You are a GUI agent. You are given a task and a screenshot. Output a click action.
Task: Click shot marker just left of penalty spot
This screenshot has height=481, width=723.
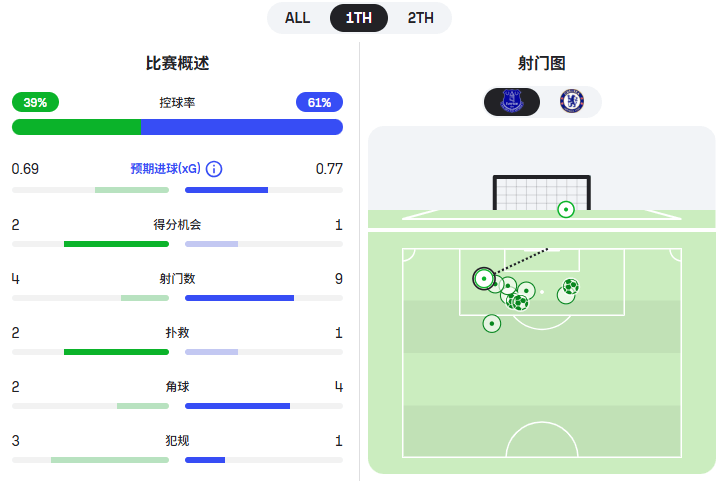pos(527,291)
